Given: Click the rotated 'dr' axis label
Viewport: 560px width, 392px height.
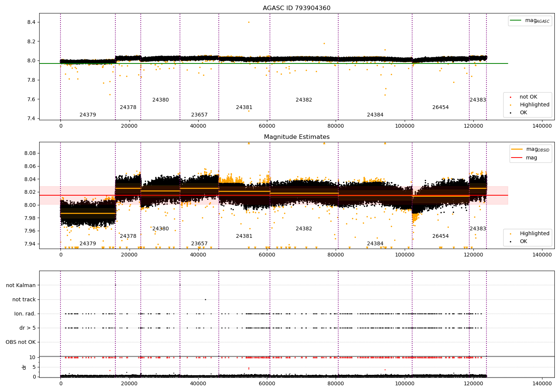Looking at the screenshot, I should coord(24,367).
